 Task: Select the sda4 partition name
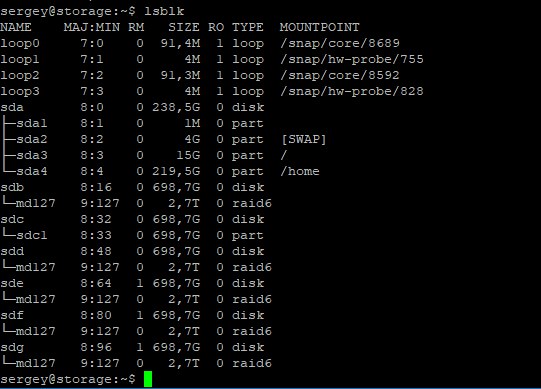(x=32, y=171)
